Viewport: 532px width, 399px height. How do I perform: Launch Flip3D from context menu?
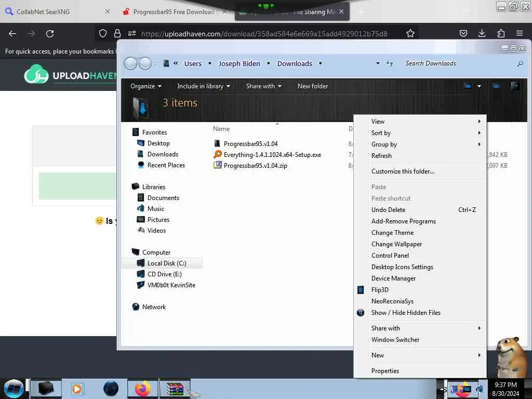(420, 290)
